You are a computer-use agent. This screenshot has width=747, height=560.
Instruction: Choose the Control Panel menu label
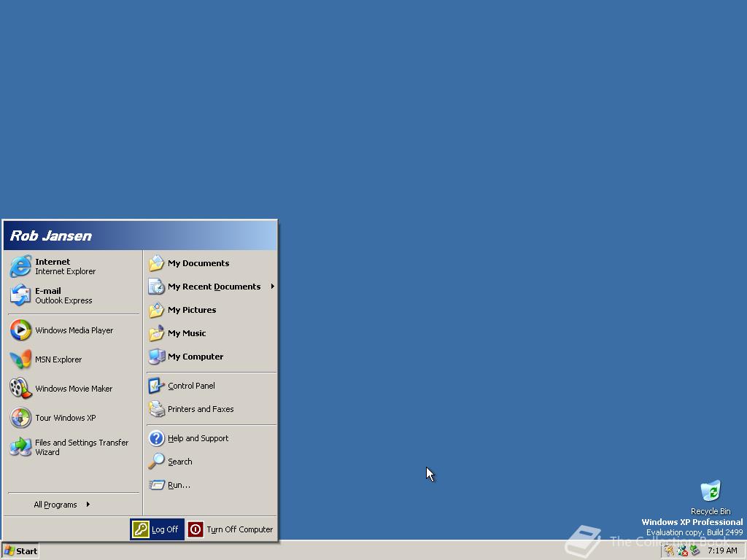[x=191, y=386]
